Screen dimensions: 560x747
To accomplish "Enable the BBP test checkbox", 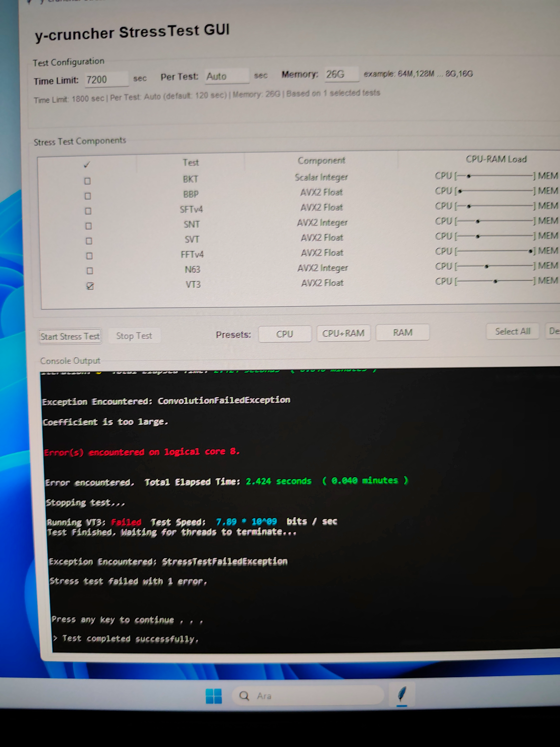I will coord(88,196).
